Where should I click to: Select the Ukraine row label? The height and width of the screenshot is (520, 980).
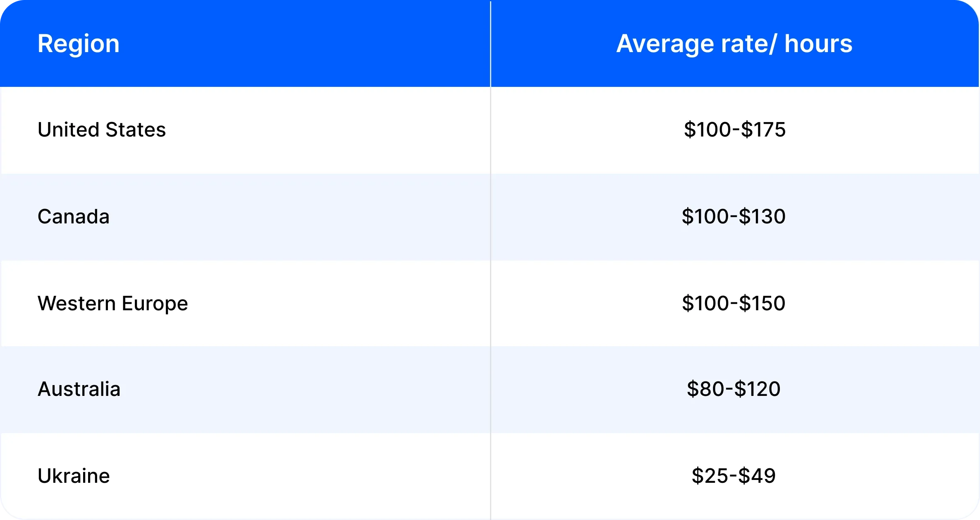point(74,476)
